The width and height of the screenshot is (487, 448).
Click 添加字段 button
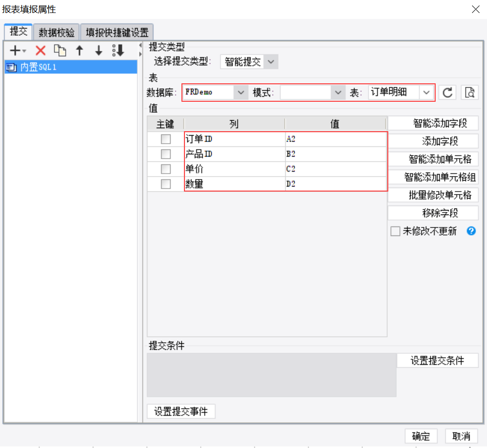(433, 141)
